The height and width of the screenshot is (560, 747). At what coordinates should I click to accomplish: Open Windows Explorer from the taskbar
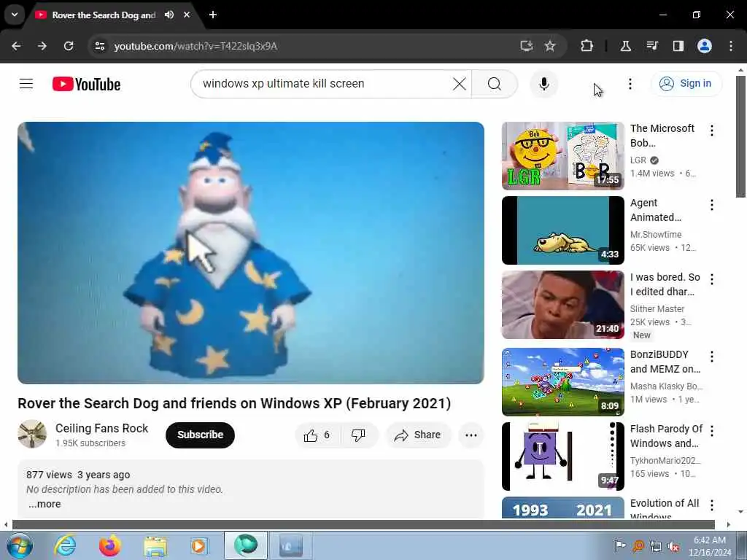155,545
